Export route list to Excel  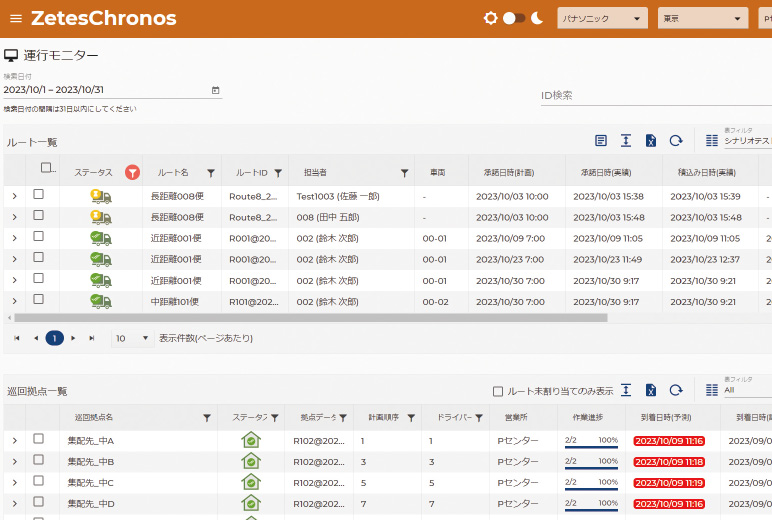651,141
